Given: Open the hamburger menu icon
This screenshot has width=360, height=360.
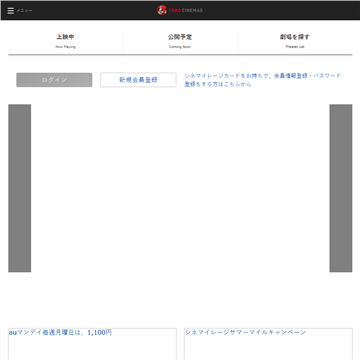Looking at the screenshot, I should pos(11,11).
